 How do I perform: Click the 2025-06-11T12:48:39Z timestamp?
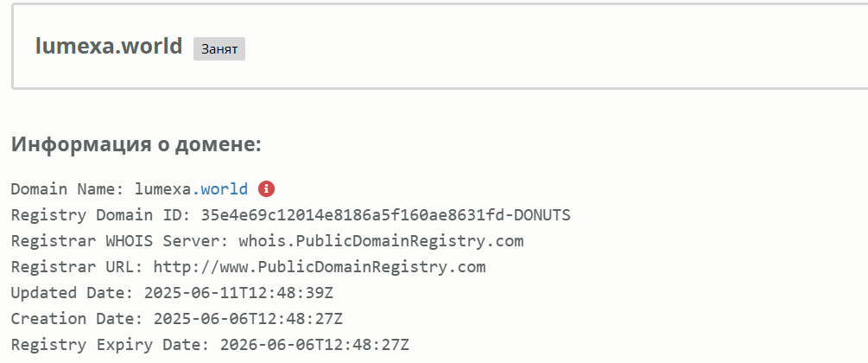(238, 293)
